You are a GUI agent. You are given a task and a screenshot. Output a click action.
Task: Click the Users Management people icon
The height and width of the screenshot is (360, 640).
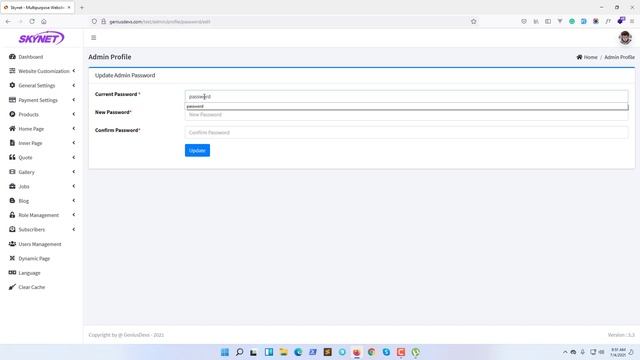12,244
